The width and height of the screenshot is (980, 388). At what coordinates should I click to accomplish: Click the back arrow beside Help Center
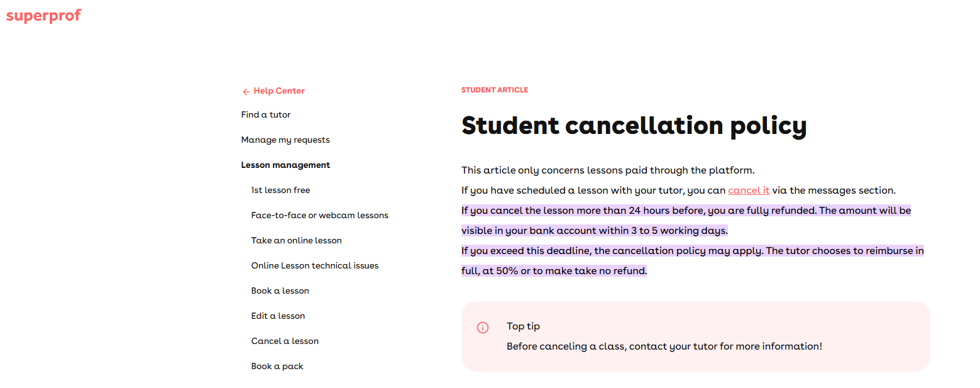click(246, 92)
